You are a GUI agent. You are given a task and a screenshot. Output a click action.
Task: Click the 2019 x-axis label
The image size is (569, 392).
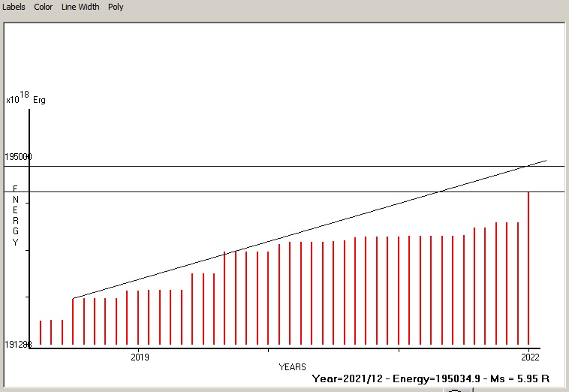pyautogui.click(x=139, y=356)
